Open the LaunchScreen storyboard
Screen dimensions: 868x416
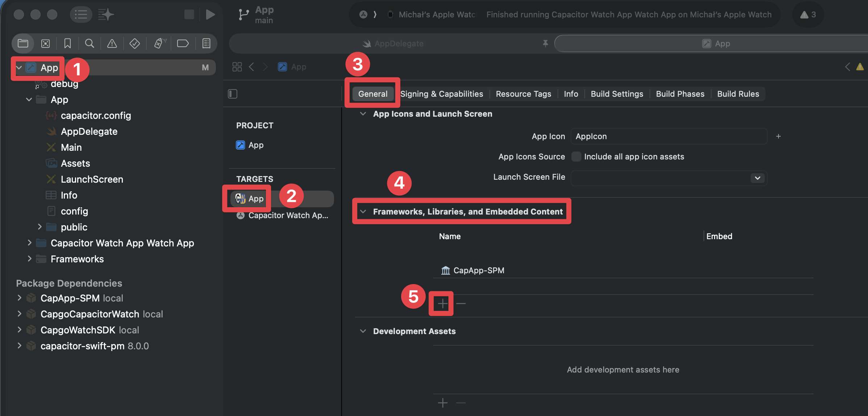pos(85,179)
